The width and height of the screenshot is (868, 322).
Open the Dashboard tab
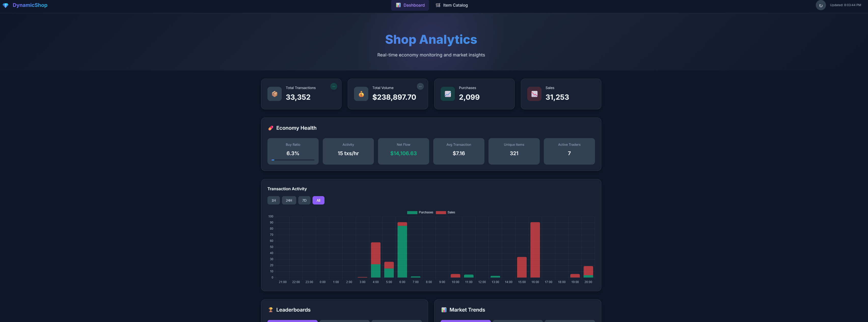(410, 5)
